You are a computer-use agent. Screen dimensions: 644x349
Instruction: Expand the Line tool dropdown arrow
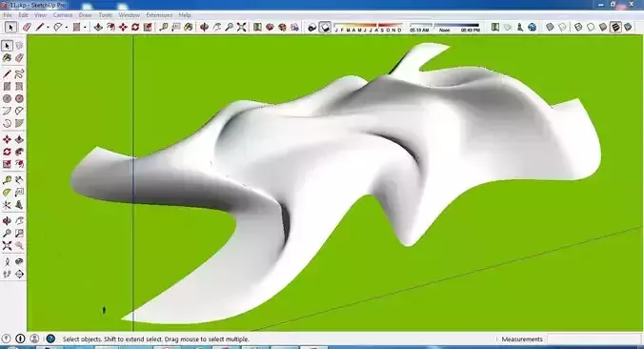coord(48,28)
